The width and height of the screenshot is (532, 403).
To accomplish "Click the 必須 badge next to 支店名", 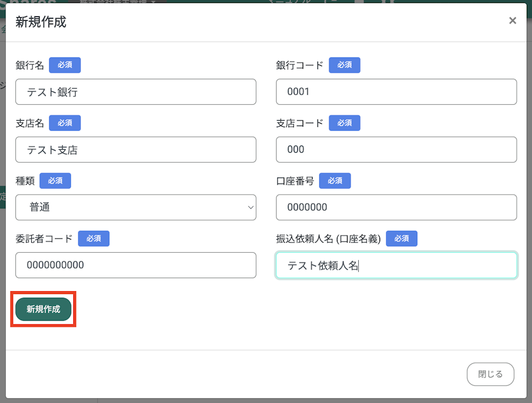I will 65,122.
